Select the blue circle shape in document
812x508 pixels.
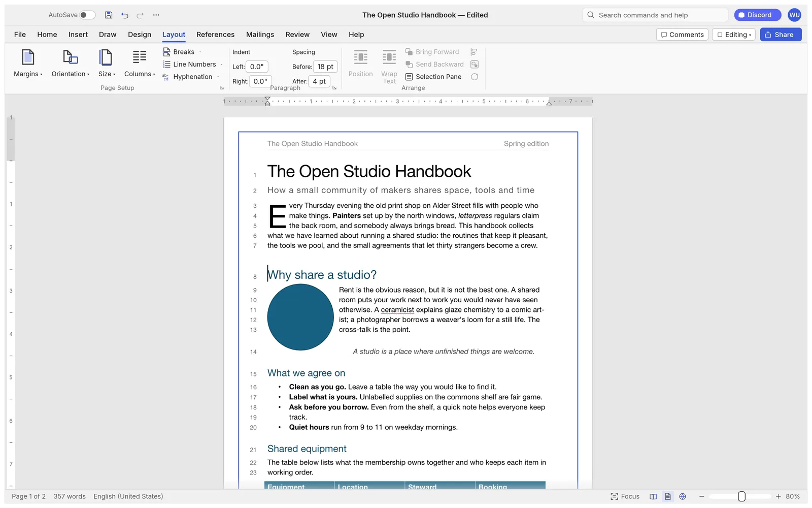tap(300, 317)
